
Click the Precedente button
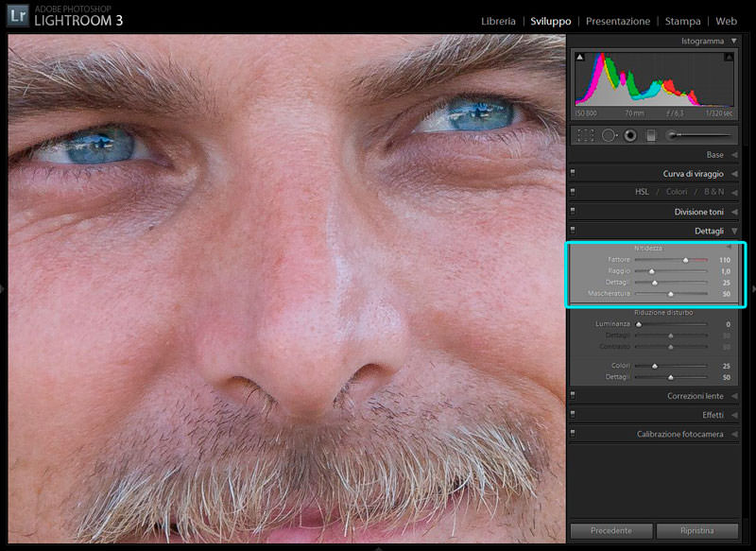click(610, 530)
